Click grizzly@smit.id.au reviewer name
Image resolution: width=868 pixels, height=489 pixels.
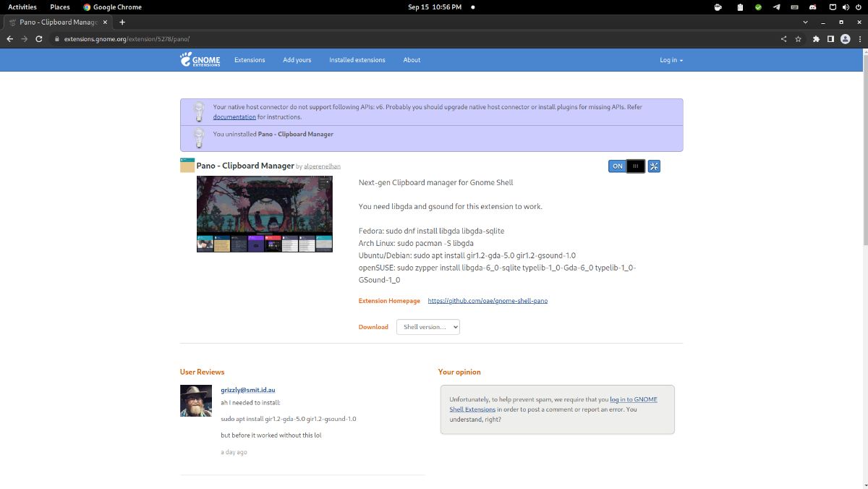pos(247,389)
